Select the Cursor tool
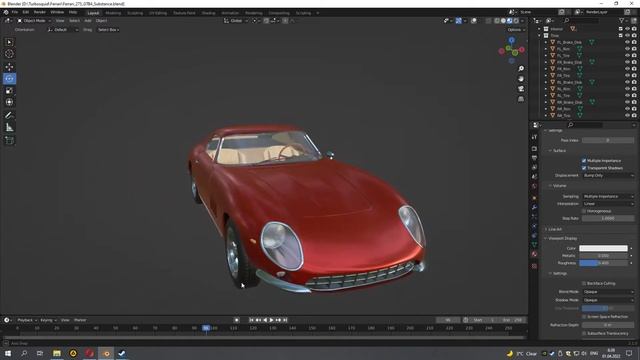Image resolution: width=640 pixels, height=360 pixels. click(x=9, y=54)
